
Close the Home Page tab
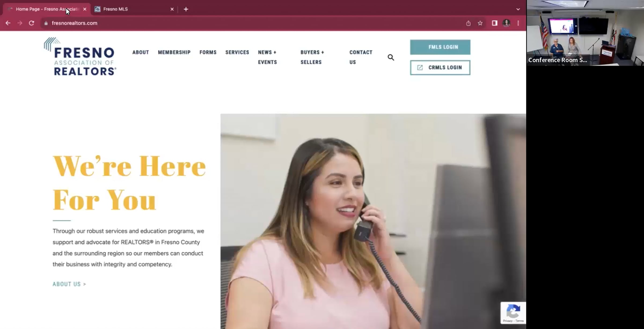[x=85, y=9]
